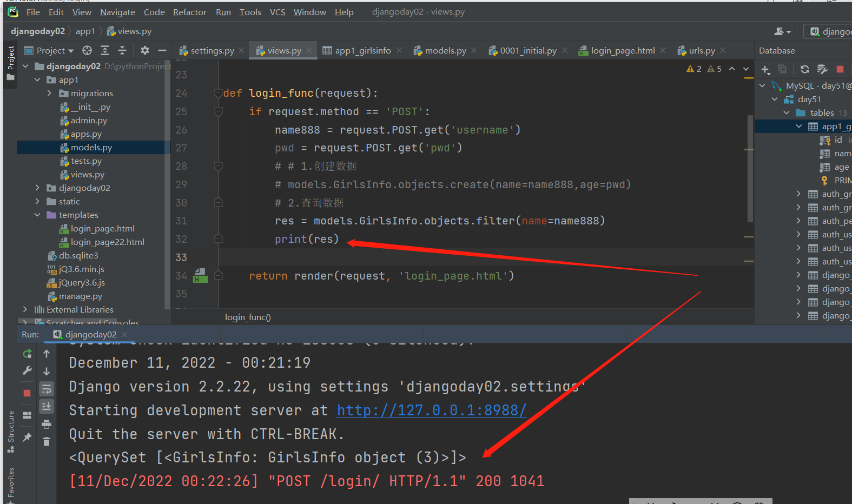This screenshot has height=504, width=852.
Task: Close the djangoday02 Run tab
Action: point(124,335)
